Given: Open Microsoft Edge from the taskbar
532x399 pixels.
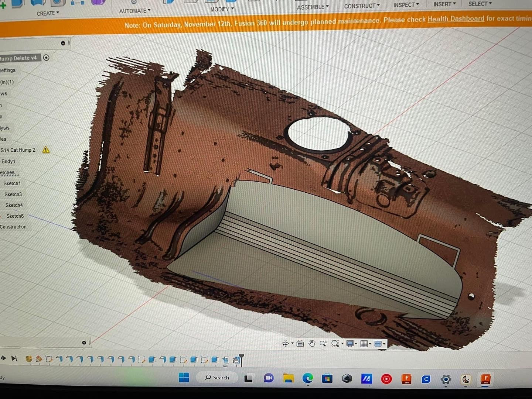Looking at the screenshot, I should coord(308,378).
